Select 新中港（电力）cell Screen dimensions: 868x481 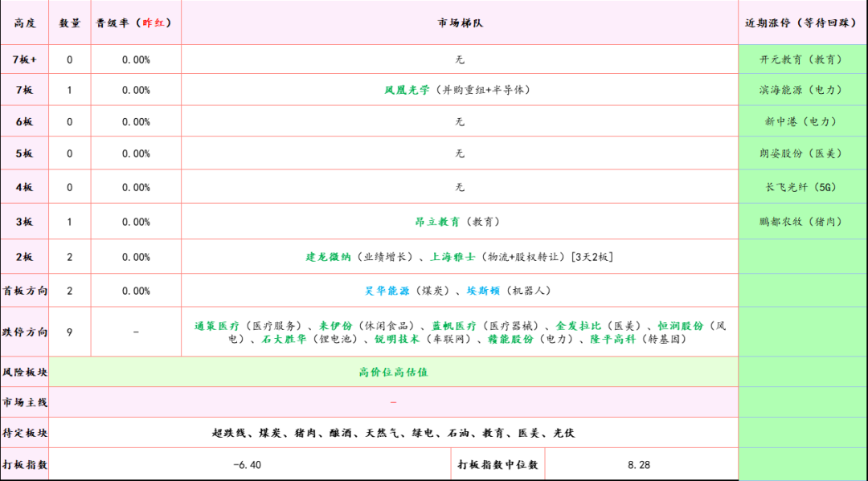click(802, 121)
